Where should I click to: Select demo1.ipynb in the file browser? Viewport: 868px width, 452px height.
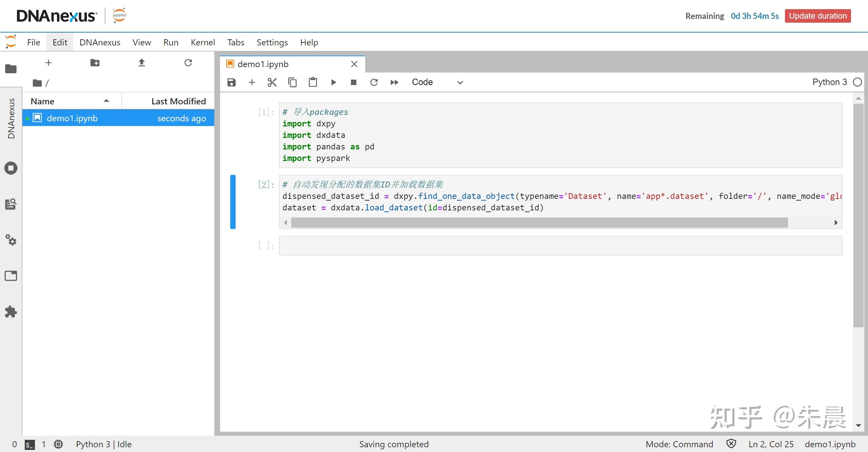click(118, 118)
